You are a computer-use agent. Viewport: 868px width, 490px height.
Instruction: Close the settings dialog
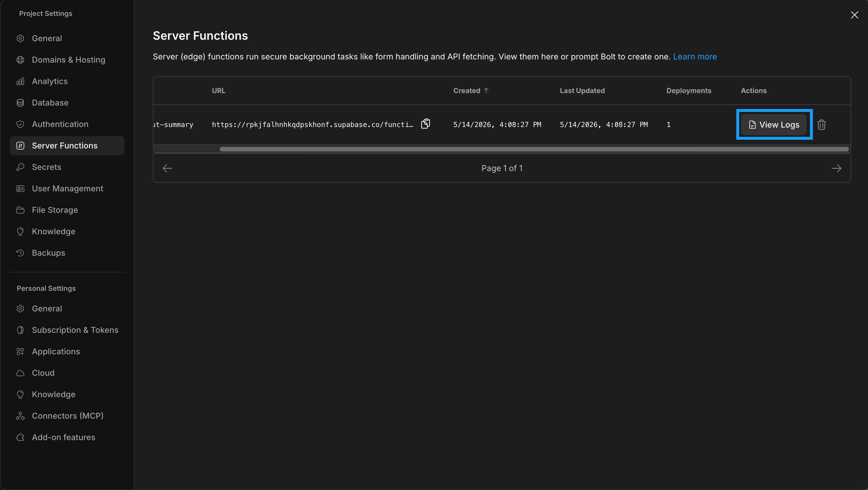click(x=854, y=15)
